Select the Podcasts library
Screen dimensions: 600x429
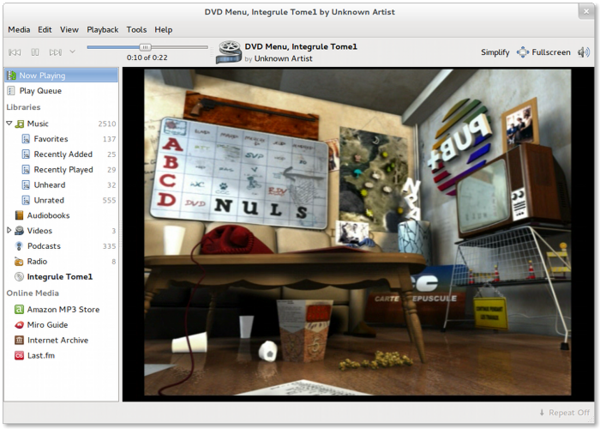coord(43,245)
